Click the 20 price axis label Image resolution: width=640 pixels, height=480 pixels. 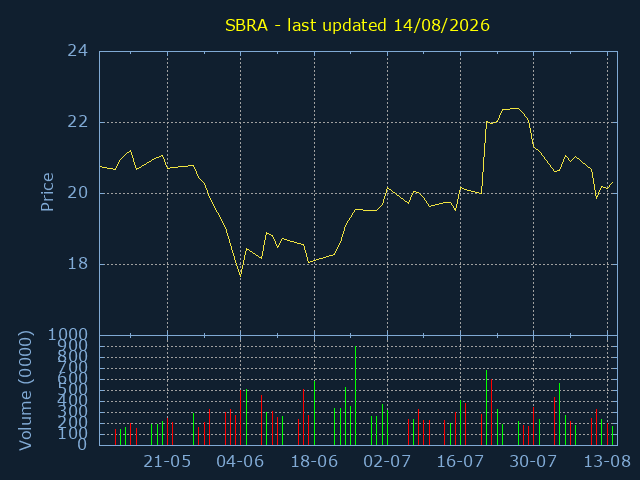click(78, 193)
